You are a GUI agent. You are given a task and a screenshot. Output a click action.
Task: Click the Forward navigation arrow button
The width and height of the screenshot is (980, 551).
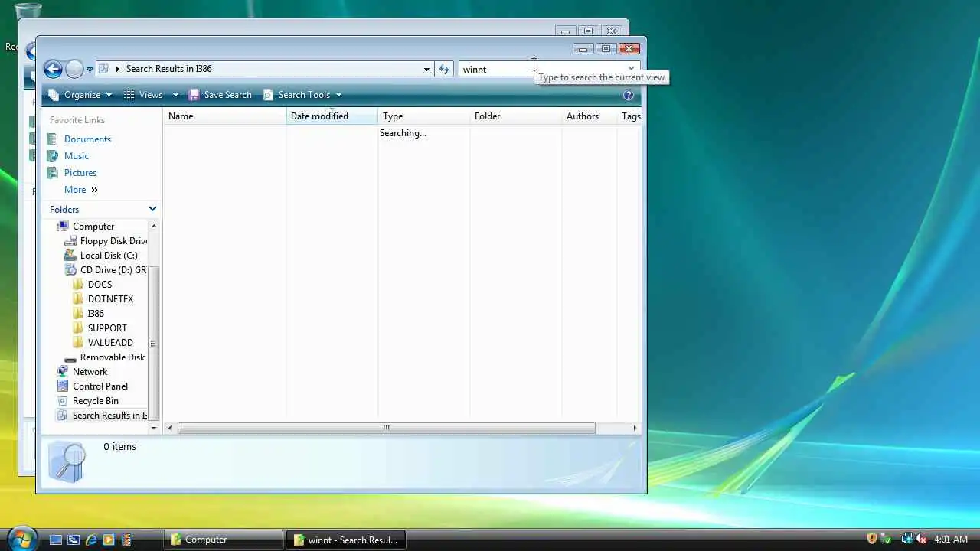click(x=74, y=70)
